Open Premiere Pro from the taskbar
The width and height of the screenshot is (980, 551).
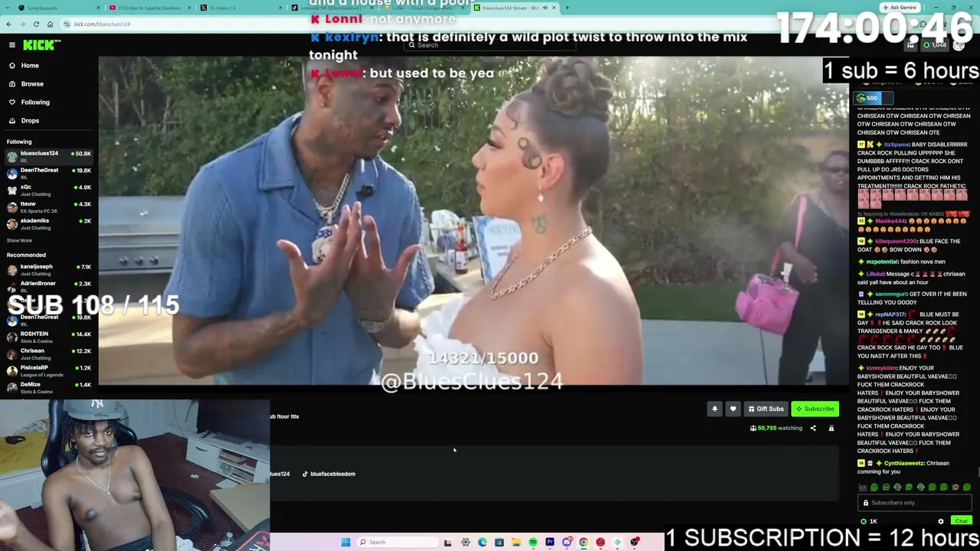pyautogui.click(x=550, y=543)
